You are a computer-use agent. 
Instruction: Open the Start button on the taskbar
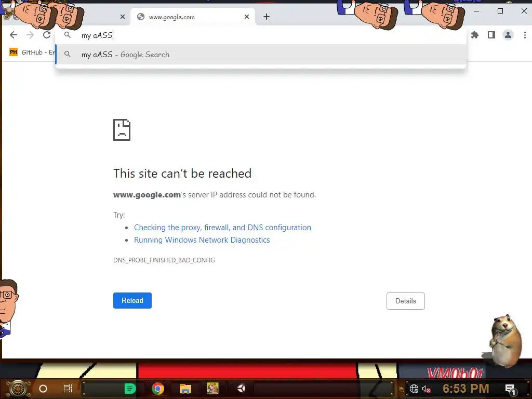[18, 389]
